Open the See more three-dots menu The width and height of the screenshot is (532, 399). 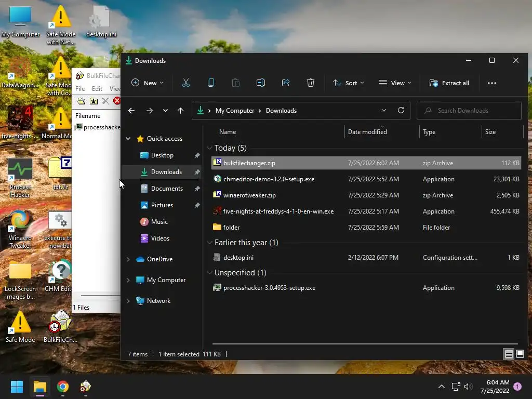[x=491, y=83]
